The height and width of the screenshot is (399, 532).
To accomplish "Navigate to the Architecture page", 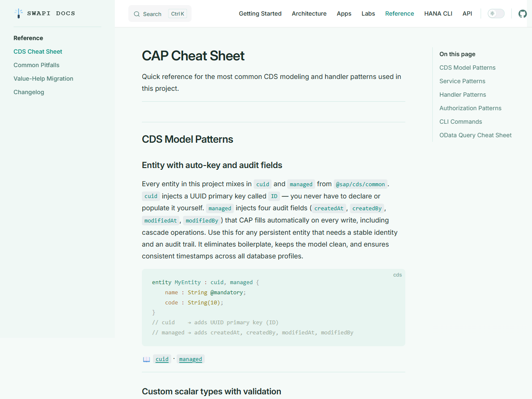I will pos(309,14).
